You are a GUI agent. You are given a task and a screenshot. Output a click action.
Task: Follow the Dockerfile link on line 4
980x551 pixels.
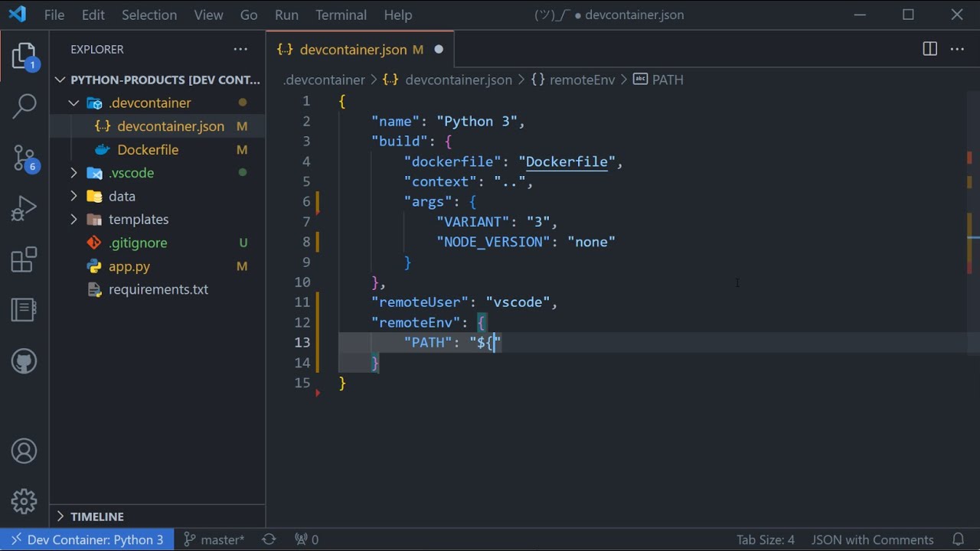(x=567, y=161)
